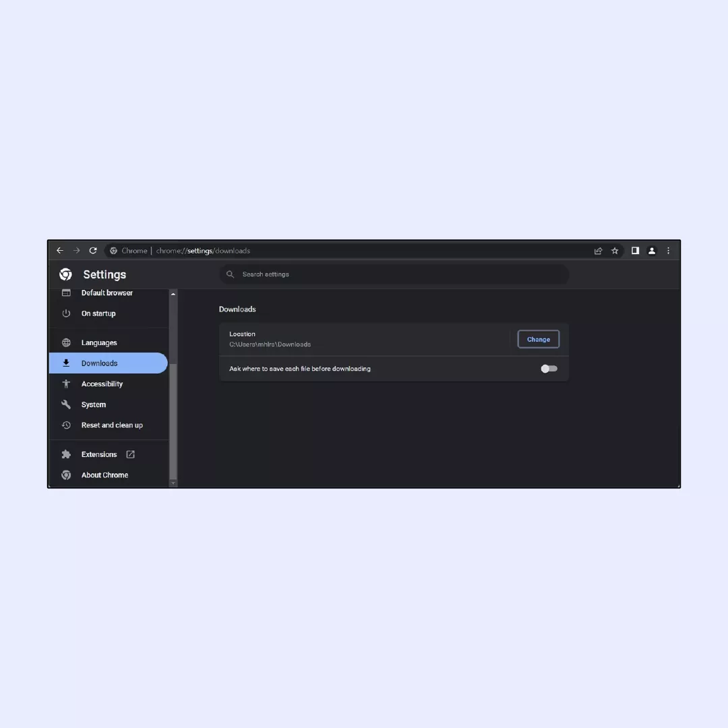The width and height of the screenshot is (728, 728).
Task: Click the Chrome logo next to Settings
Action: click(x=65, y=274)
